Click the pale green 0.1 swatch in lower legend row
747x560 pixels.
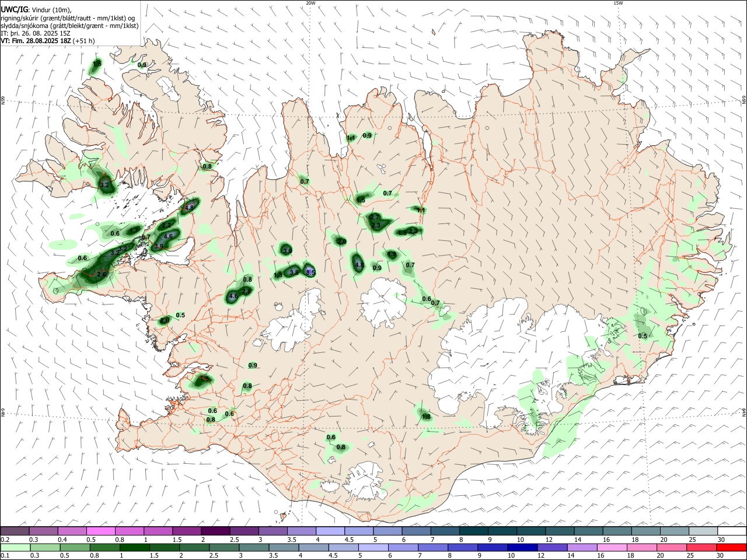(15, 547)
